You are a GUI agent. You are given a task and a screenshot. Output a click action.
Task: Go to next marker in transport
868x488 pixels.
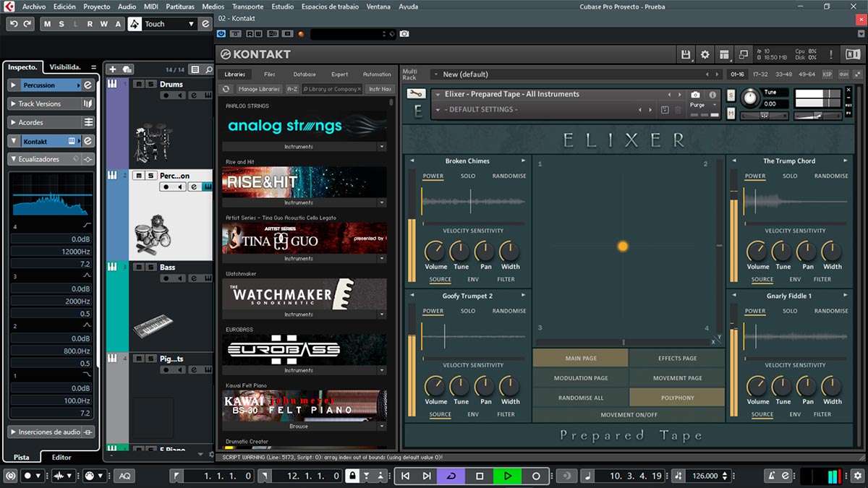point(427,476)
